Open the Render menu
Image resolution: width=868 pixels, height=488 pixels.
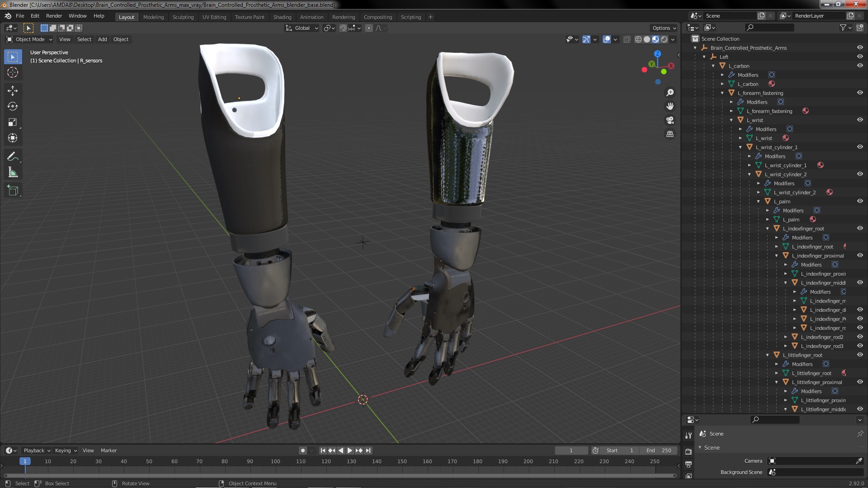point(54,16)
